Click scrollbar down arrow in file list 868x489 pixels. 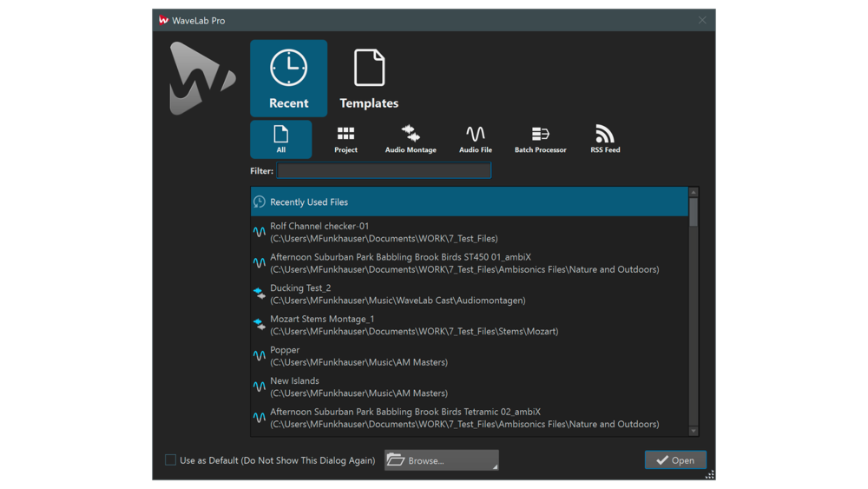(x=694, y=431)
